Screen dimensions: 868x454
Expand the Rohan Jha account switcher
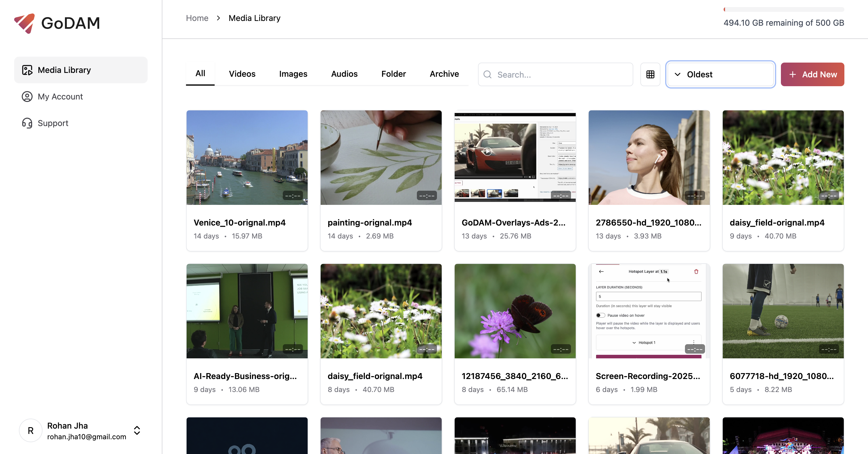click(x=137, y=430)
